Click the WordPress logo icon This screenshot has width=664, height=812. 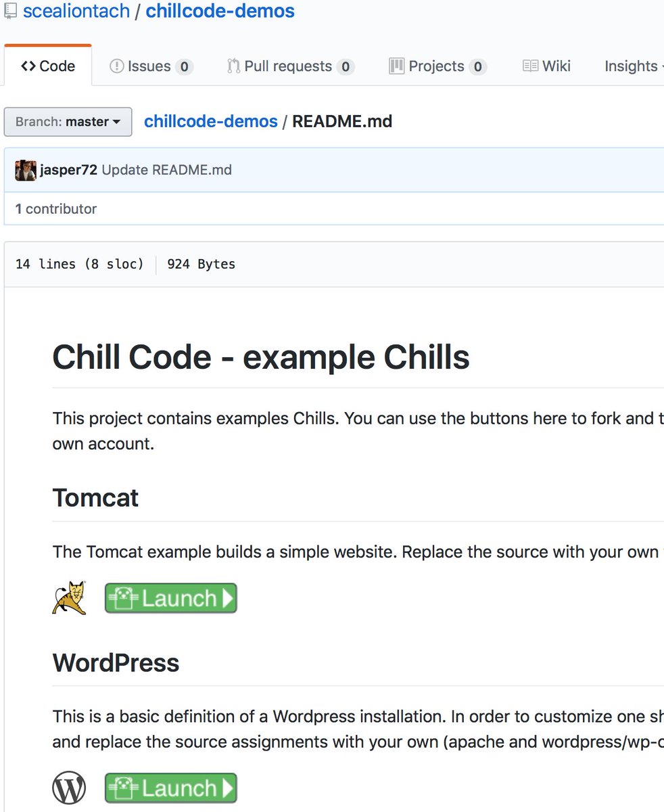pyautogui.click(x=69, y=788)
